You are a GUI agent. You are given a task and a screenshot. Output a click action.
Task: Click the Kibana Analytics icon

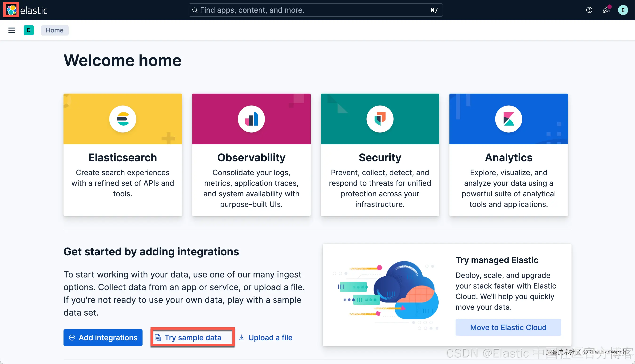click(x=508, y=119)
